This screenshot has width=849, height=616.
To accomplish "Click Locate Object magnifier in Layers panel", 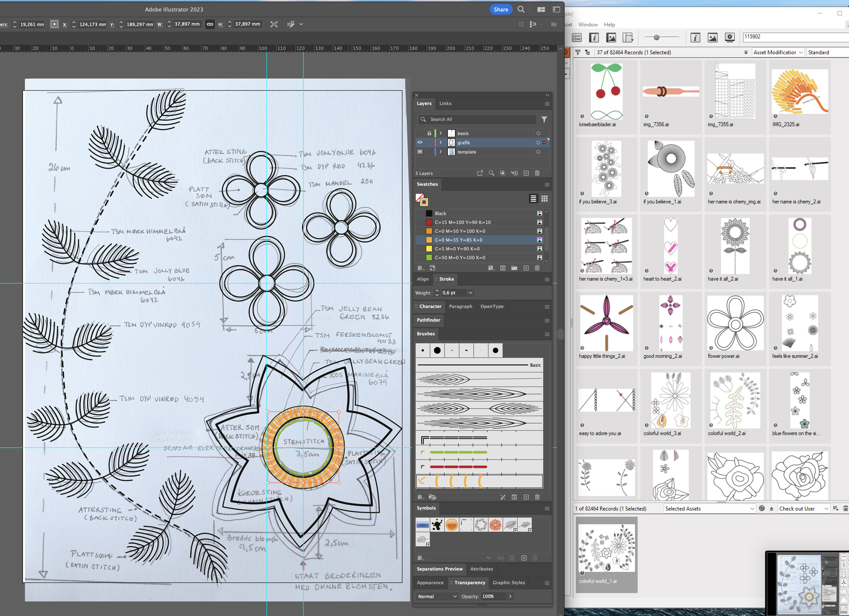I will (492, 173).
